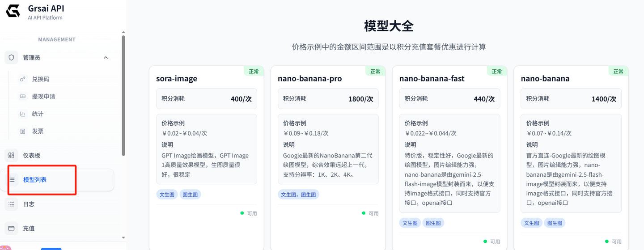Click 正常 status badge on nano-banana-pro

(x=375, y=71)
